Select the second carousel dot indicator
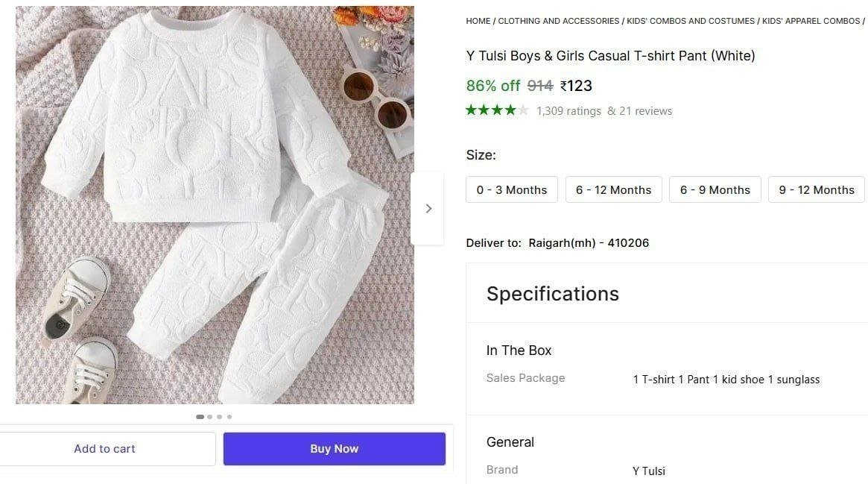The height and width of the screenshot is (484, 868). (x=210, y=417)
